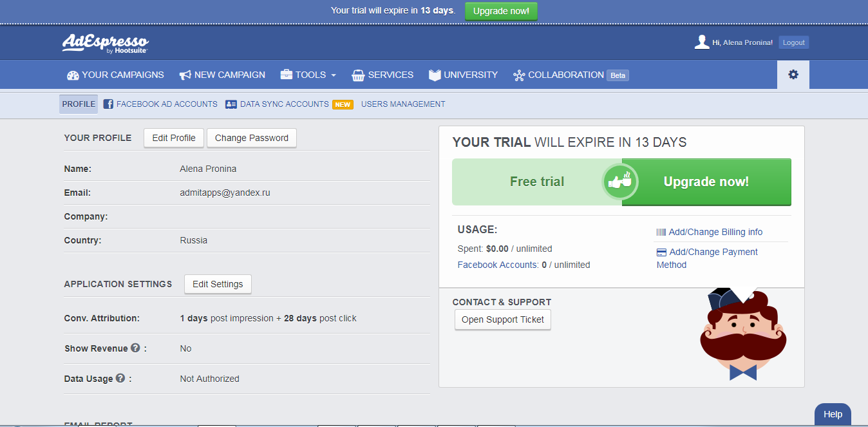Click the Logout button
The height and width of the screenshot is (427, 868).
(x=793, y=43)
